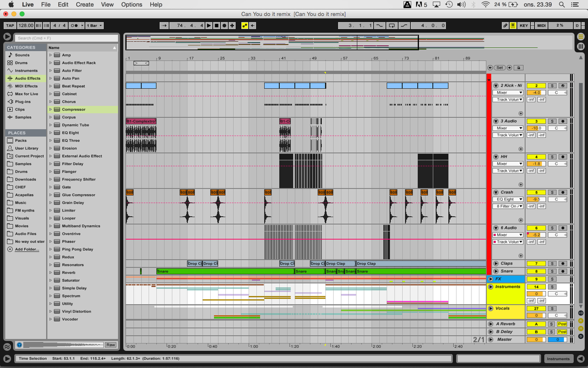Expand the Reverb device entry
This screenshot has height=368, width=588.
tap(50, 273)
